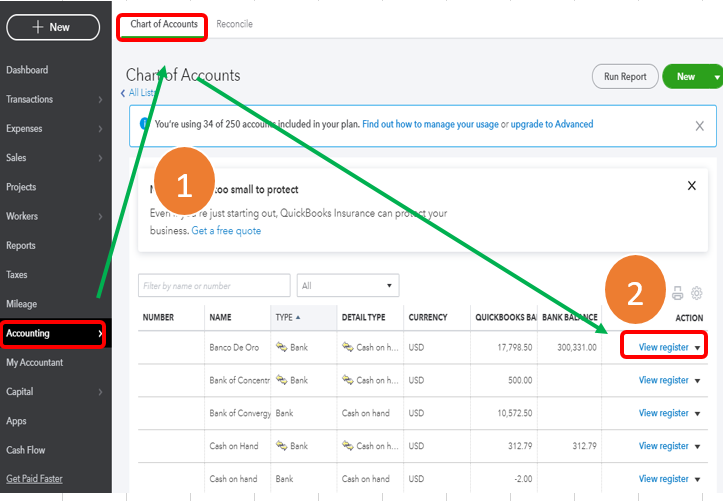723x501 pixels.
Task: Expand Transactions sidebar submenu
Action: pyautogui.click(x=100, y=99)
